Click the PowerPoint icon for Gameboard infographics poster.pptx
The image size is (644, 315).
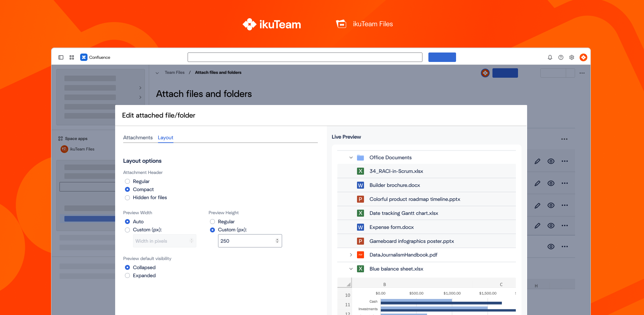click(360, 241)
